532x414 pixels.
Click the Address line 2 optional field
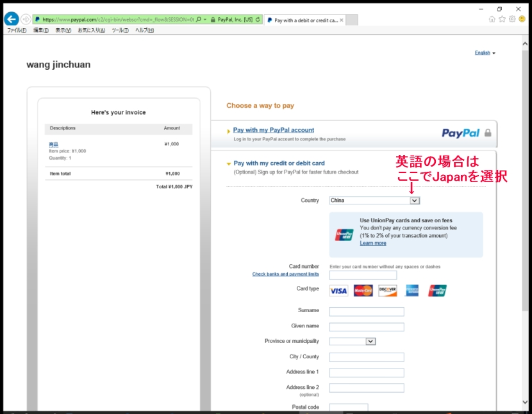pyautogui.click(x=367, y=388)
